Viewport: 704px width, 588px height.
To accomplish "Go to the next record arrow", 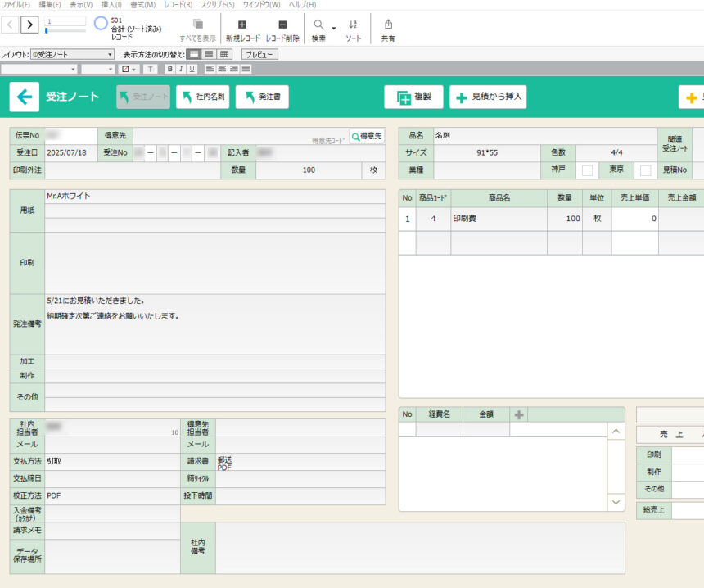I will coord(29,25).
